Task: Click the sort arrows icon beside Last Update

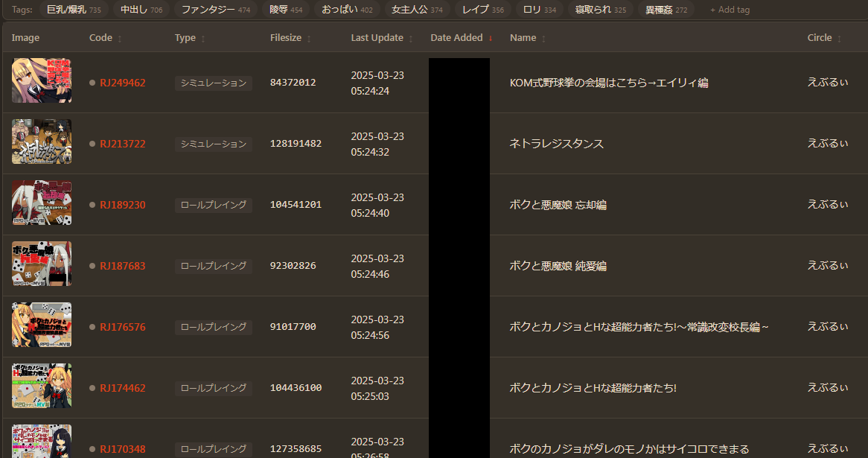Action: [411, 39]
